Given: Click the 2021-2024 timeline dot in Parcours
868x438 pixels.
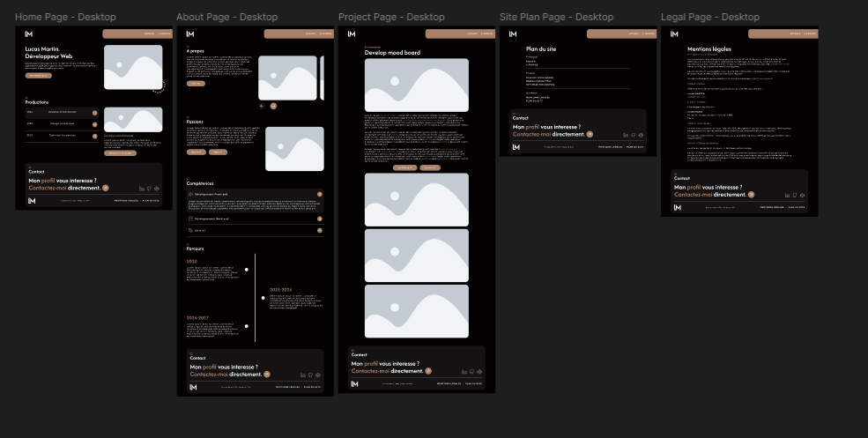Looking at the screenshot, I should pyautogui.click(x=263, y=298).
